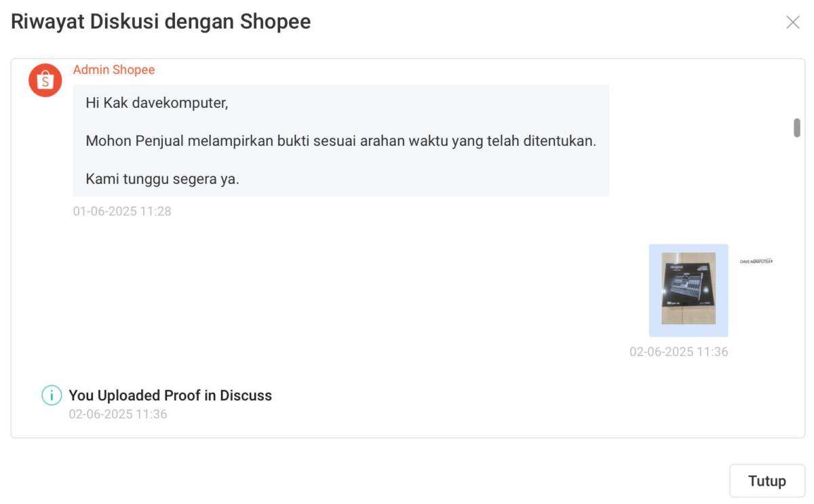Click the 01-06-2025 11:28 message timestamp
814x504 pixels.
[122, 211]
